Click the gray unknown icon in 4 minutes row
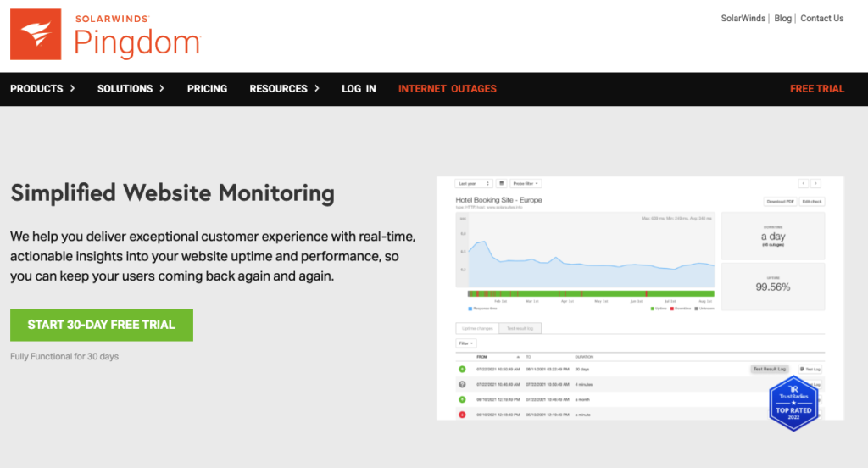The image size is (868, 468). click(462, 384)
